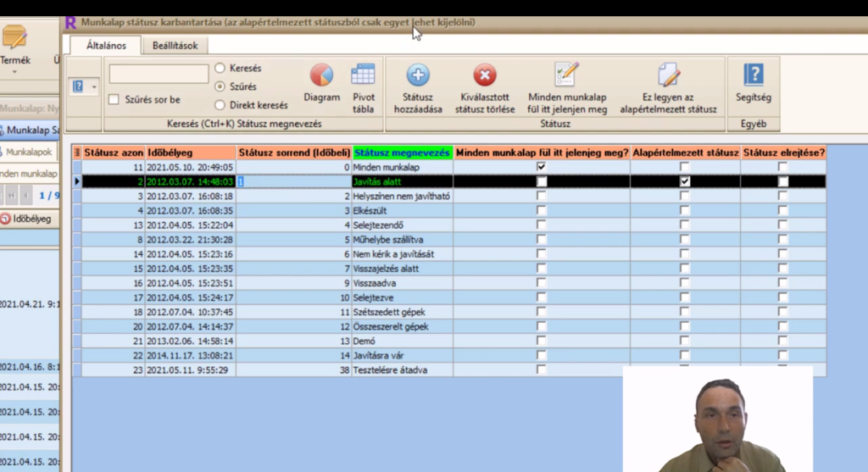Open the Segítség help book icon

pyautogui.click(x=754, y=75)
